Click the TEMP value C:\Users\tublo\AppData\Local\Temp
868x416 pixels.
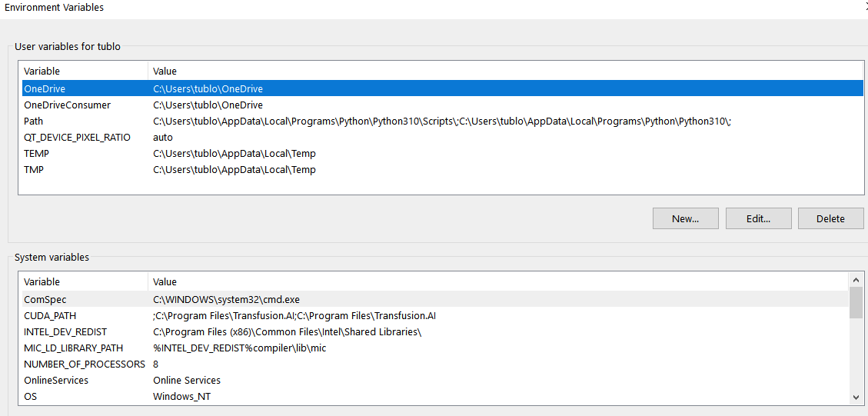(234, 153)
